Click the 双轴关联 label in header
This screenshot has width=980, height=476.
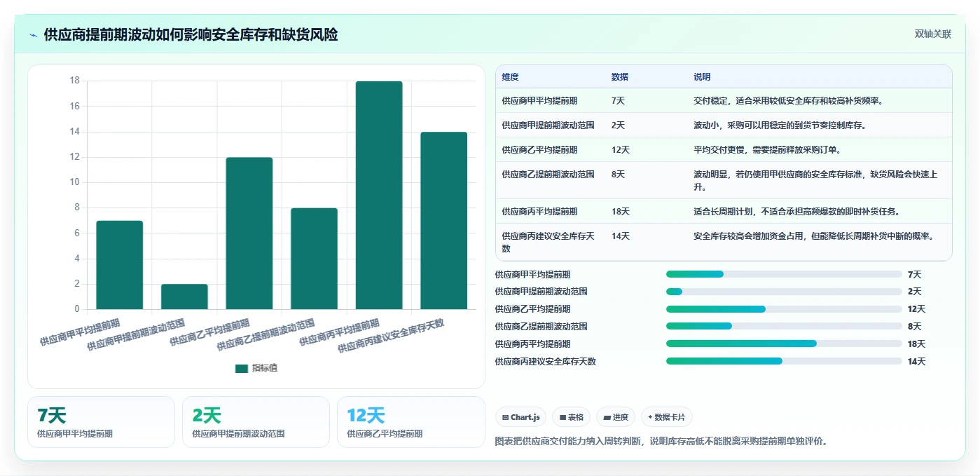pos(932,34)
